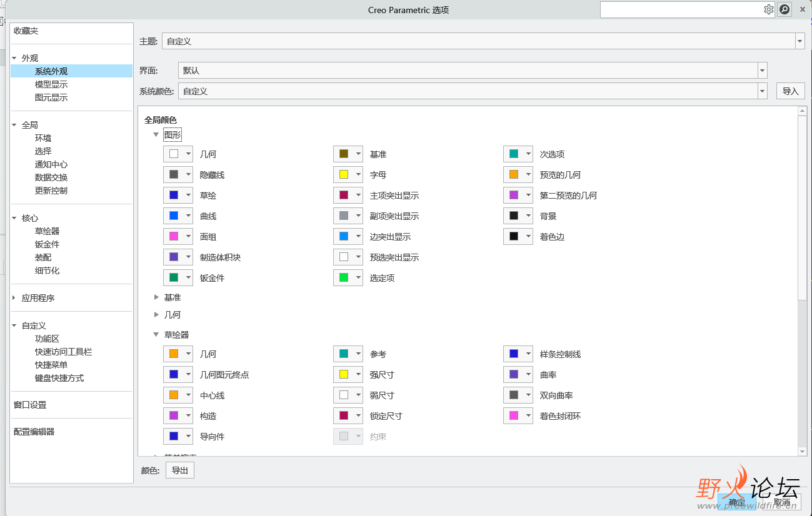Expand the 几何 color section
The width and height of the screenshot is (812, 516).
coord(156,314)
